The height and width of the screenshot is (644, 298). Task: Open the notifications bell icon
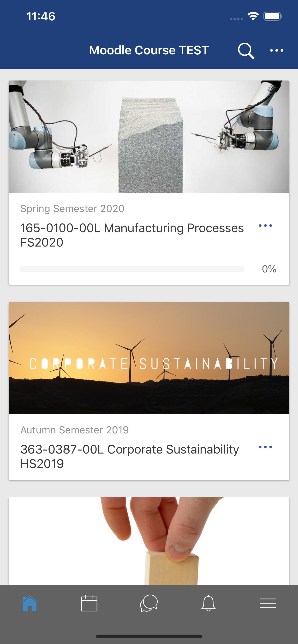(208, 604)
